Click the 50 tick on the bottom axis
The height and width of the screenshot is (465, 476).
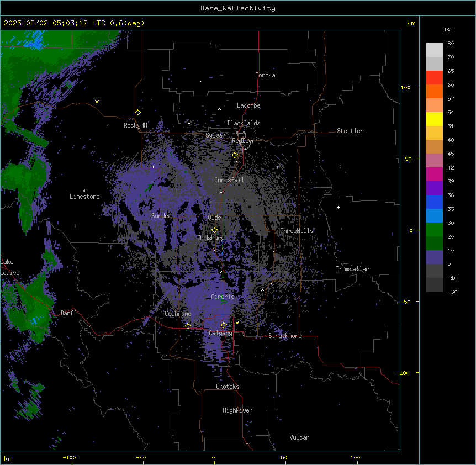click(284, 457)
